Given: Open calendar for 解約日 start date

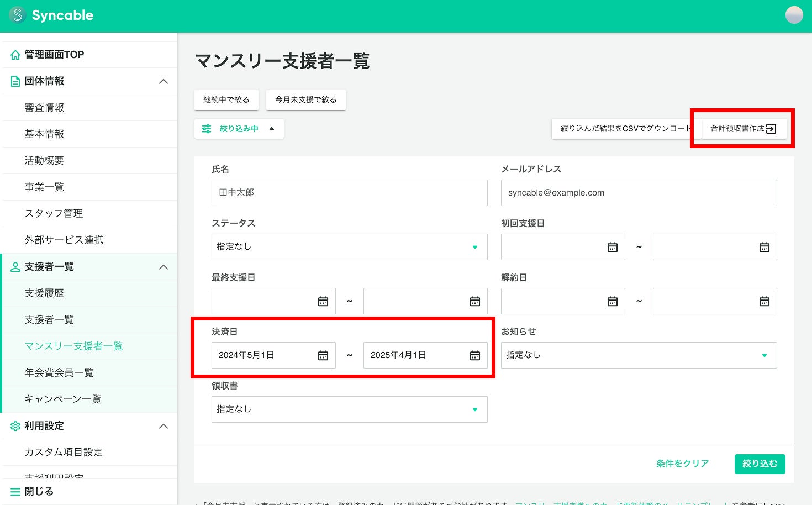Looking at the screenshot, I should [613, 301].
